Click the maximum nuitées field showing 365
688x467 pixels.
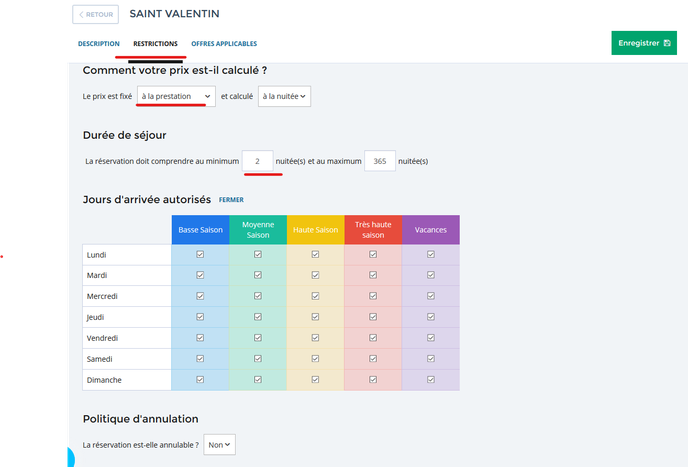(380, 161)
